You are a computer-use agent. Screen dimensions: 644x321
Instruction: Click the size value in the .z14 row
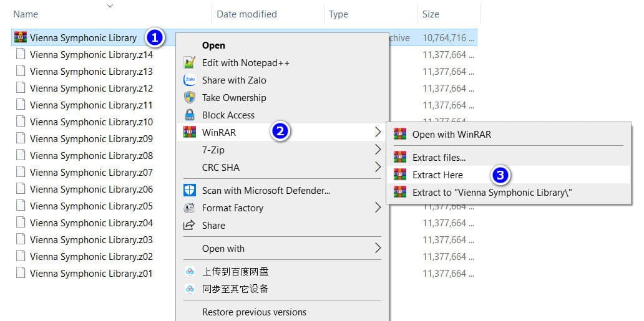pos(449,55)
